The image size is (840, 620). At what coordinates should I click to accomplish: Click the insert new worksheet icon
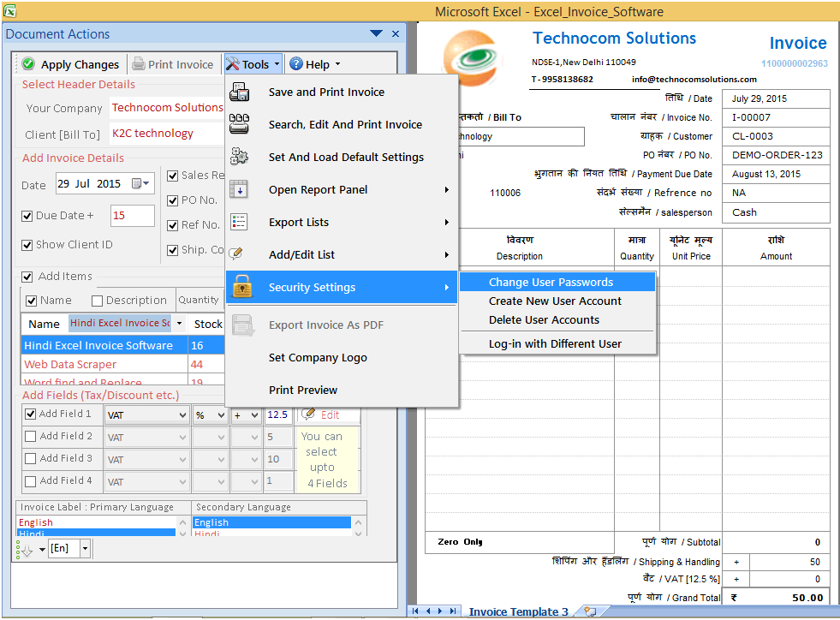[x=590, y=611]
